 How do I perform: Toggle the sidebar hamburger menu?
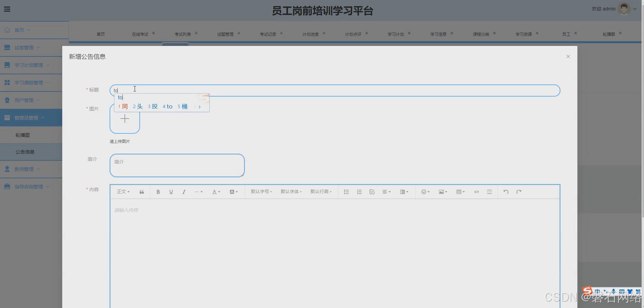(7, 9)
